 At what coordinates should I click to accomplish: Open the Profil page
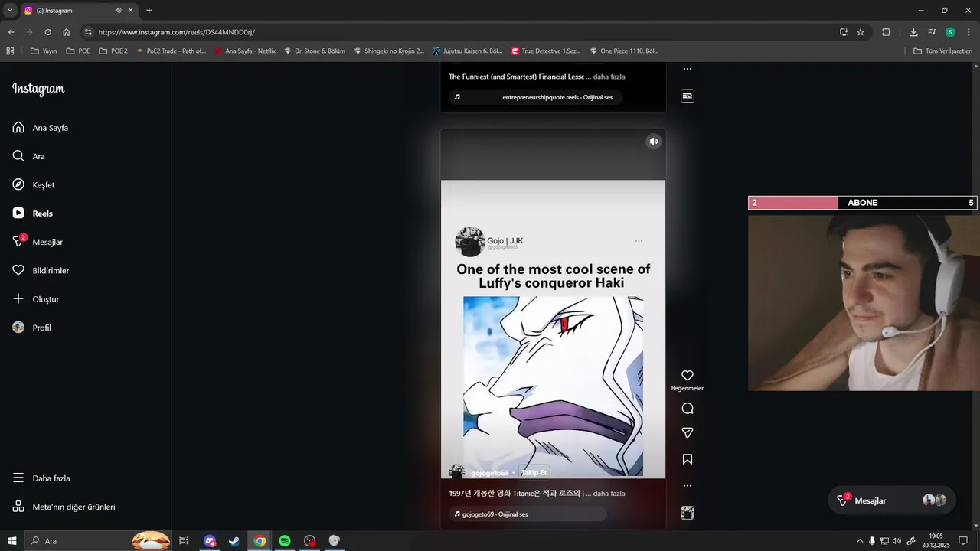tap(32, 328)
